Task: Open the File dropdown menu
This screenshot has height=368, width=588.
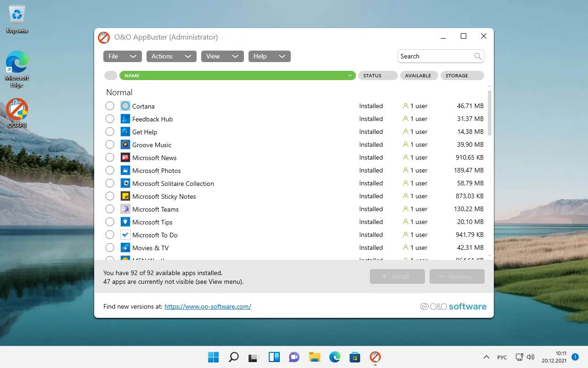Action: pos(122,56)
